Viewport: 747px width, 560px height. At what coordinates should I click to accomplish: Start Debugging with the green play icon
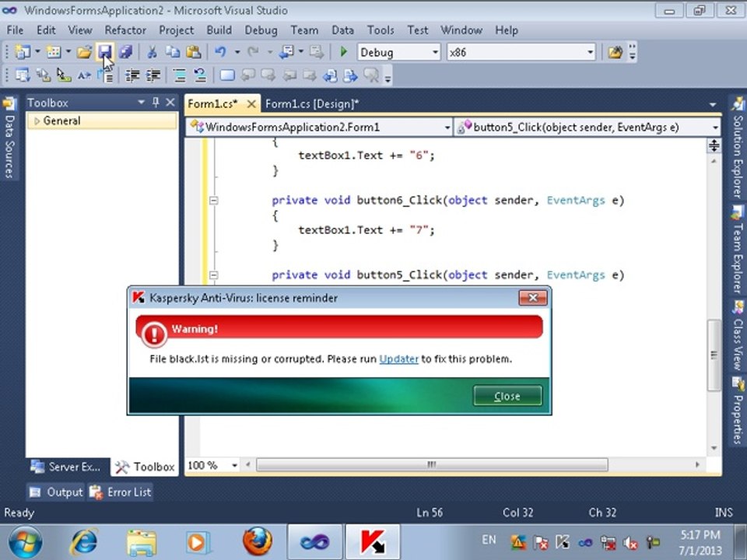[x=343, y=52]
